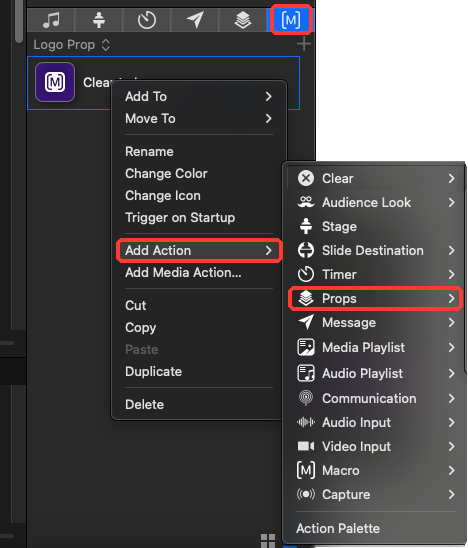468x548 pixels.
Task: Open the Action Palette
Action: [338, 528]
